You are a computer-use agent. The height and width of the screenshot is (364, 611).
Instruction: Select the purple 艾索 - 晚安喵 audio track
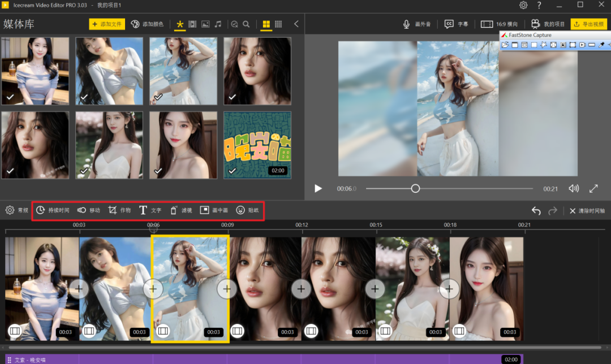click(264, 359)
